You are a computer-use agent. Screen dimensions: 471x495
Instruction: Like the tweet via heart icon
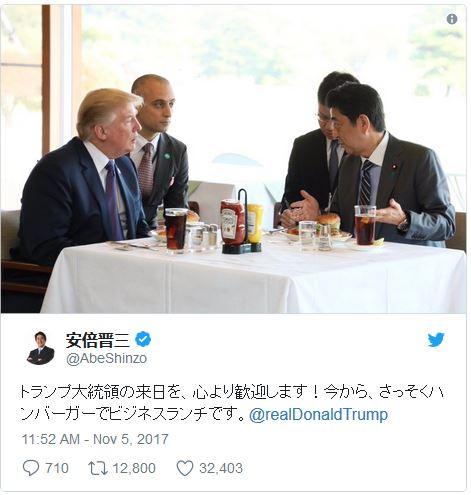(x=185, y=468)
